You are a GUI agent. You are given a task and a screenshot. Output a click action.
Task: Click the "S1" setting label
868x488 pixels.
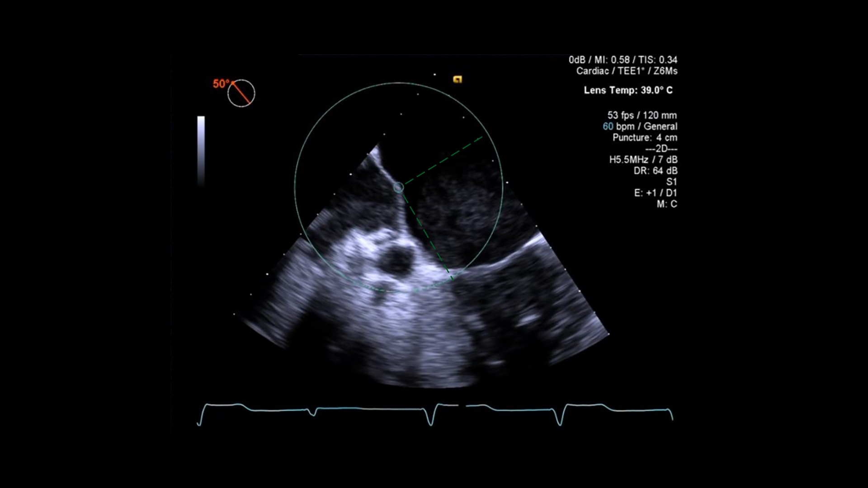coord(671,182)
